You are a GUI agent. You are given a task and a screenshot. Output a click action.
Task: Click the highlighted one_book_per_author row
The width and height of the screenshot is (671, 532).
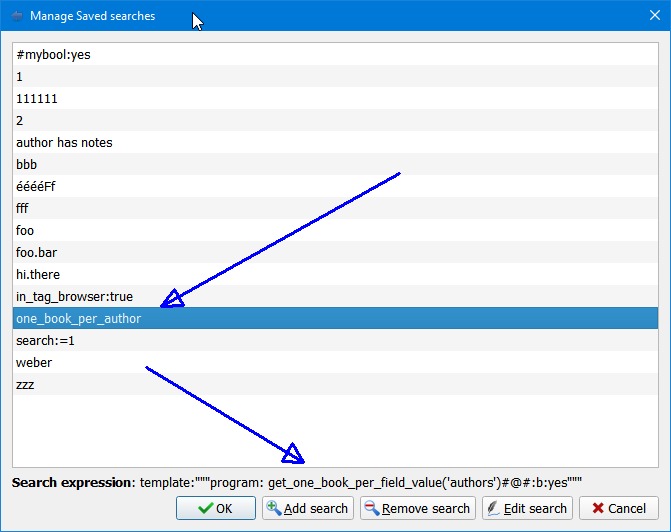tap(335, 318)
